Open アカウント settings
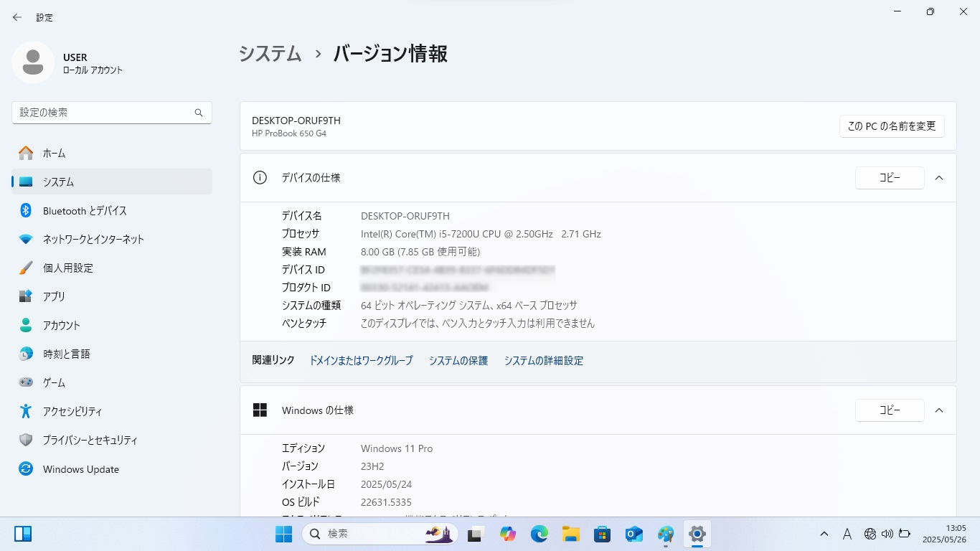The height and width of the screenshot is (551, 980). point(112,325)
